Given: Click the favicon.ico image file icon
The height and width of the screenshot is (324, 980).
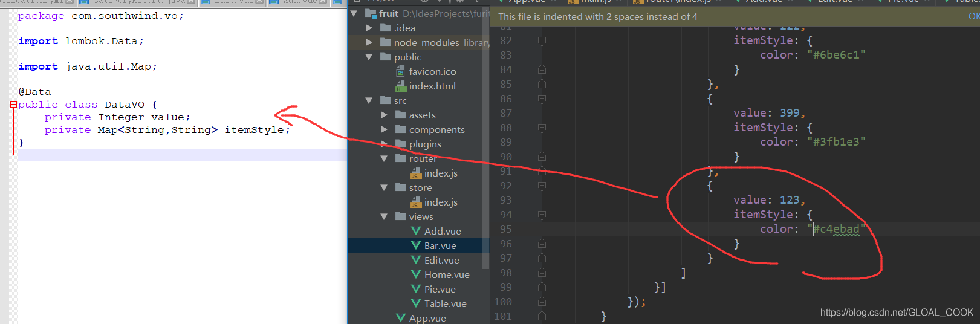Looking at the screenshot, I should click(x=400, y=71).
